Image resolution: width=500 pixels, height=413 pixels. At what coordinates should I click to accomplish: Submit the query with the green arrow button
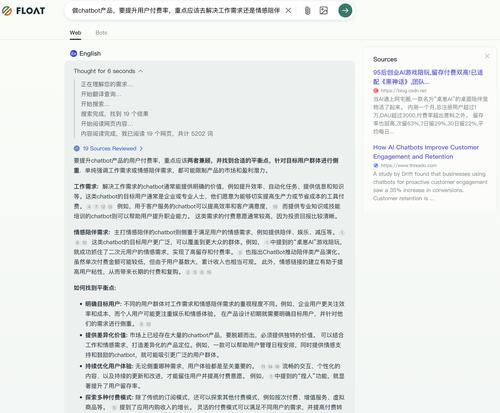pyautogui.click(x=345, y=11)
